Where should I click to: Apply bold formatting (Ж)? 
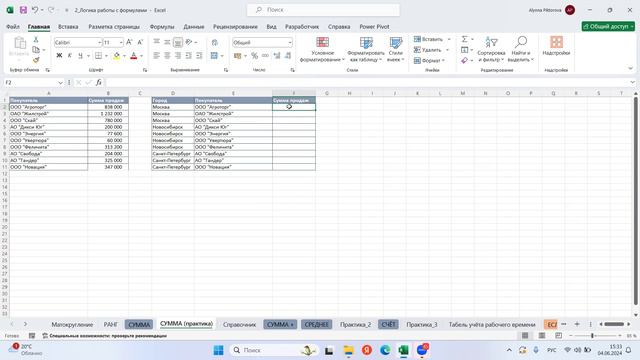coord(59,56)
